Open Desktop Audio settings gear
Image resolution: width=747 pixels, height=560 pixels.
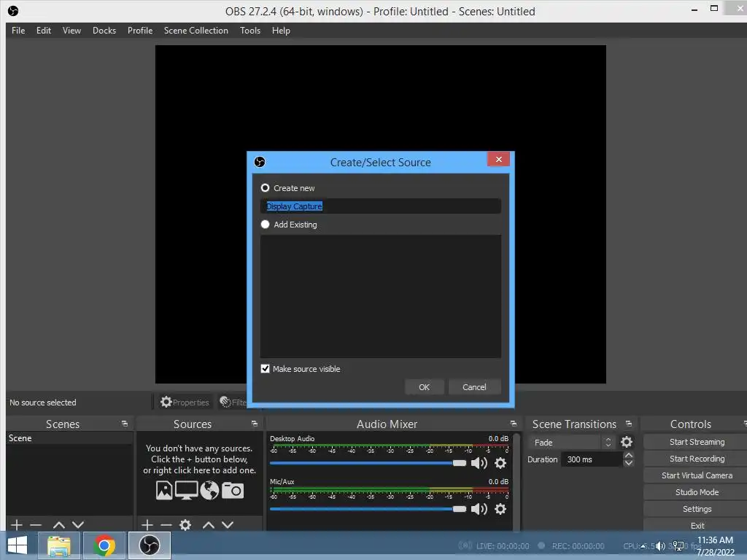point(500,463)
